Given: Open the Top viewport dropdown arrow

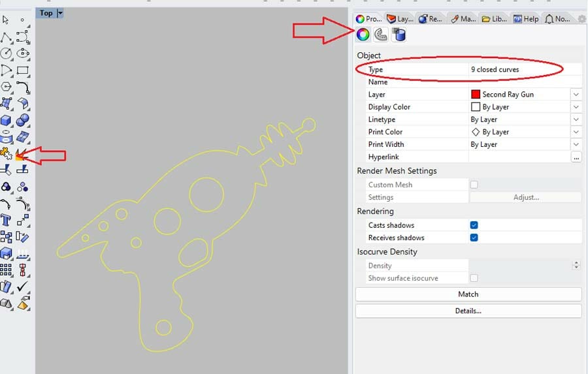Looking at the screenshot, I should coord(60,13).
